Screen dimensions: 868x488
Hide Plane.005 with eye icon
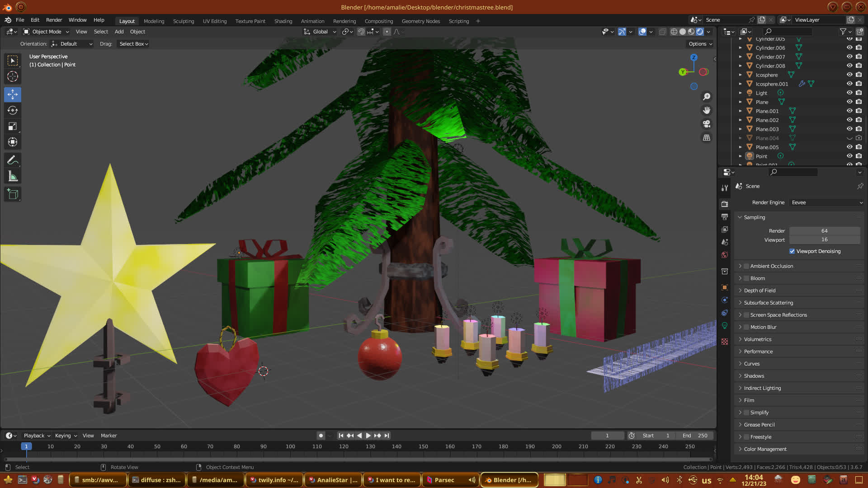click(849, 147)
